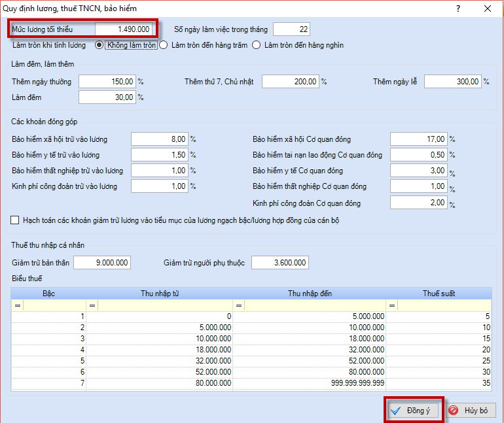504x423 pixels.
Task: Edit Bảo hiểm y tế Cơ quan đóng field
Action: (419, 171)
